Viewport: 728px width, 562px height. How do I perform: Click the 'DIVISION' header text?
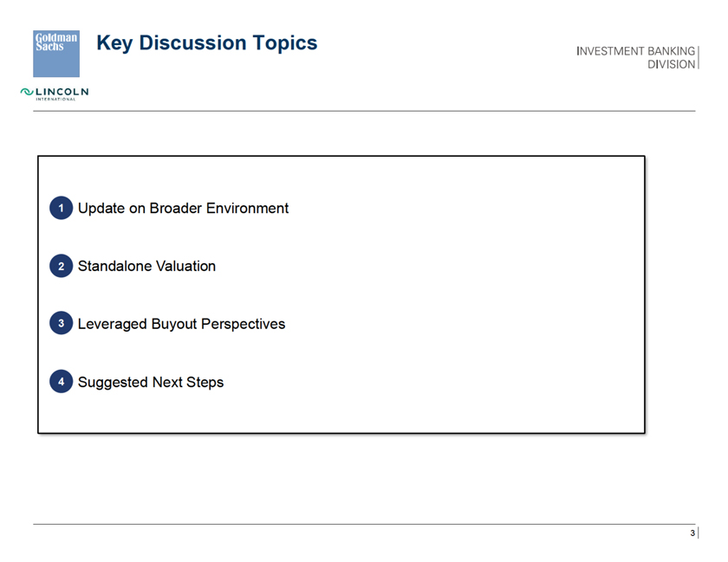[671, 64]
